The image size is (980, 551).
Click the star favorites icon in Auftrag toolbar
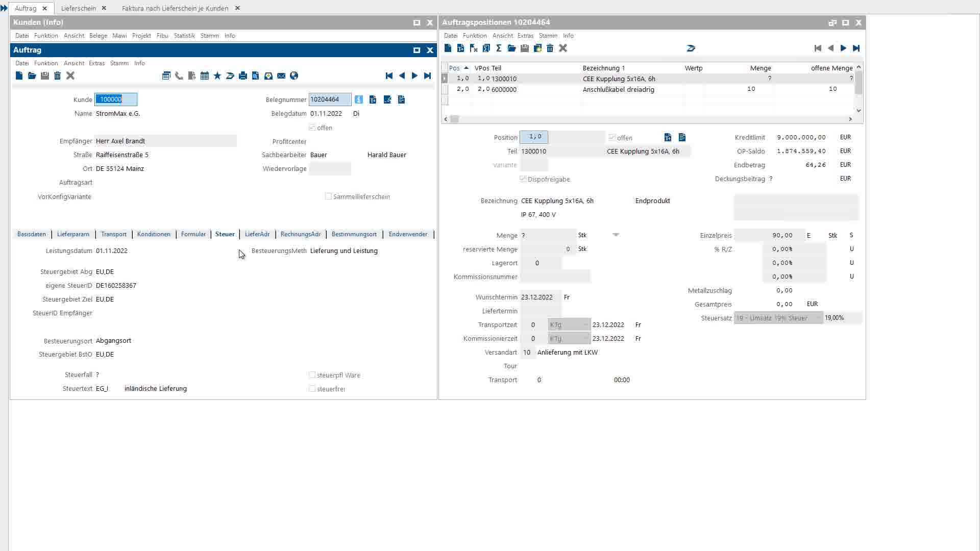point(217,76)
